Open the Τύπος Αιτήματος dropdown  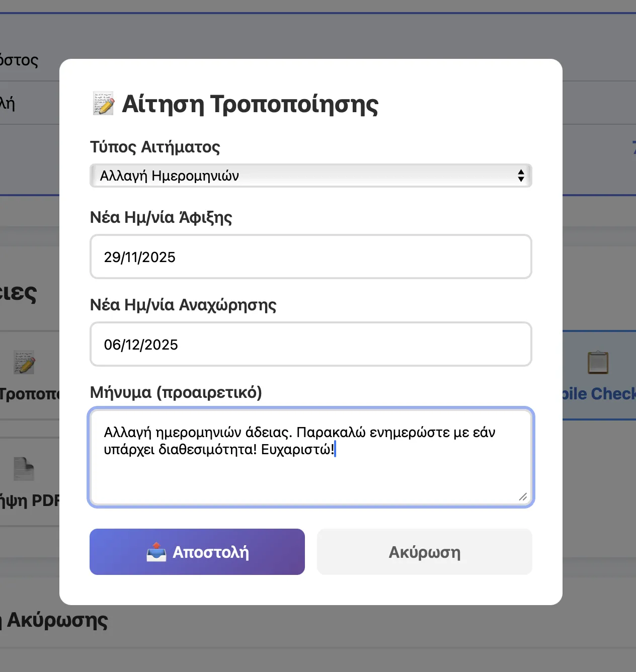pos(310,176)
